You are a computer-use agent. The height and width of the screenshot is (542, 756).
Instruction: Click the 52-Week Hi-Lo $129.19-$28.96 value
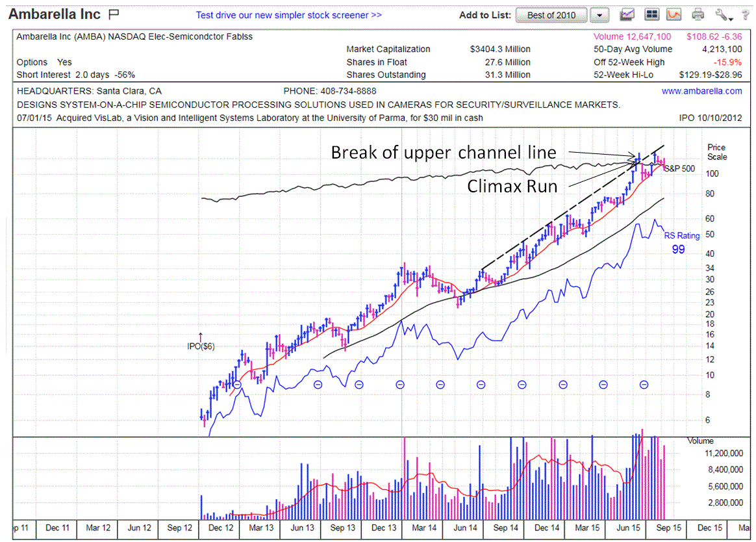[711, 75]
